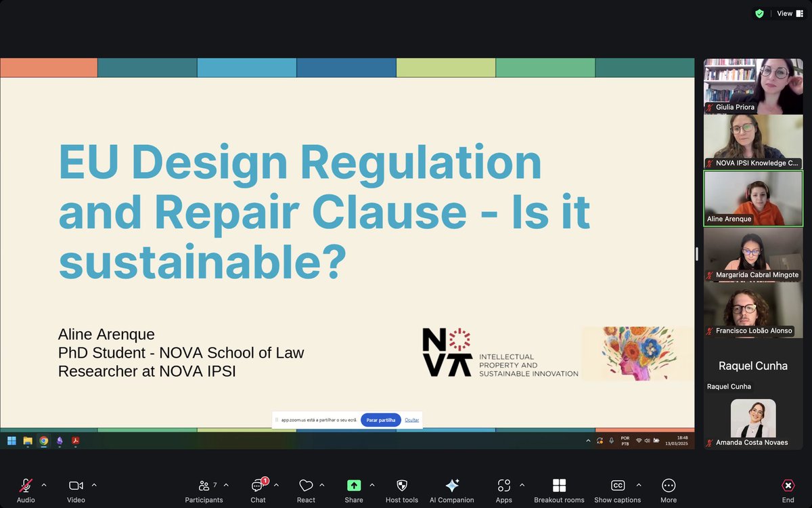Open the Apps menu
812x508 pixels.
(503, 490)
